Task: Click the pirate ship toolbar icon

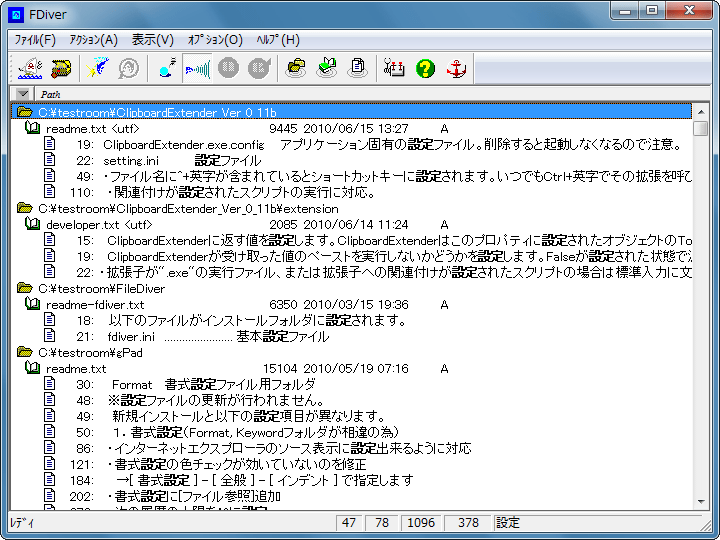Action: (x=30, y=68)
